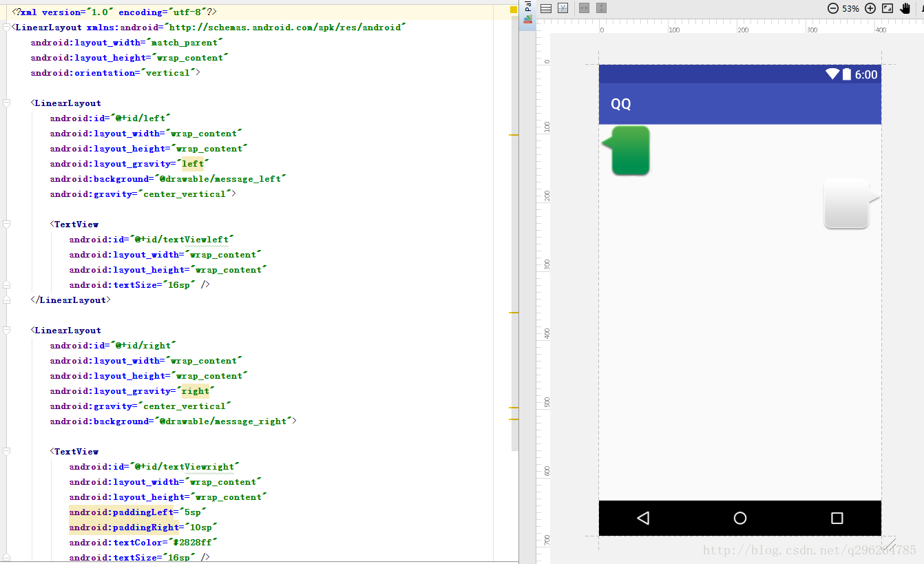924x564 pixels.
Task: Click the Wi-Fi icon in the preview status bar
Action: coord(832,74)
